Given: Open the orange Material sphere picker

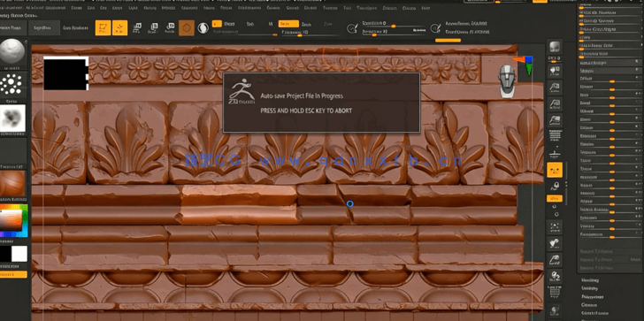Looking at the screenshot, I should click(12, 184).
